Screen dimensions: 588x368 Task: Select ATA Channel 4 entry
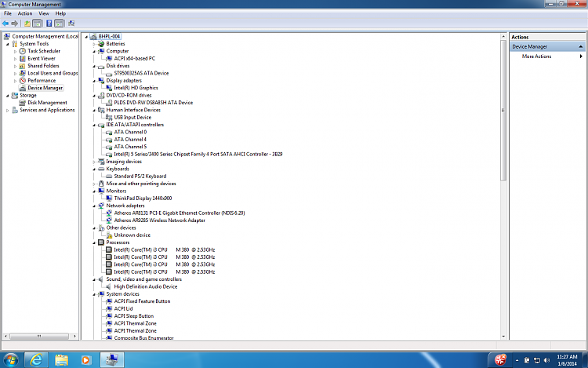130,140
